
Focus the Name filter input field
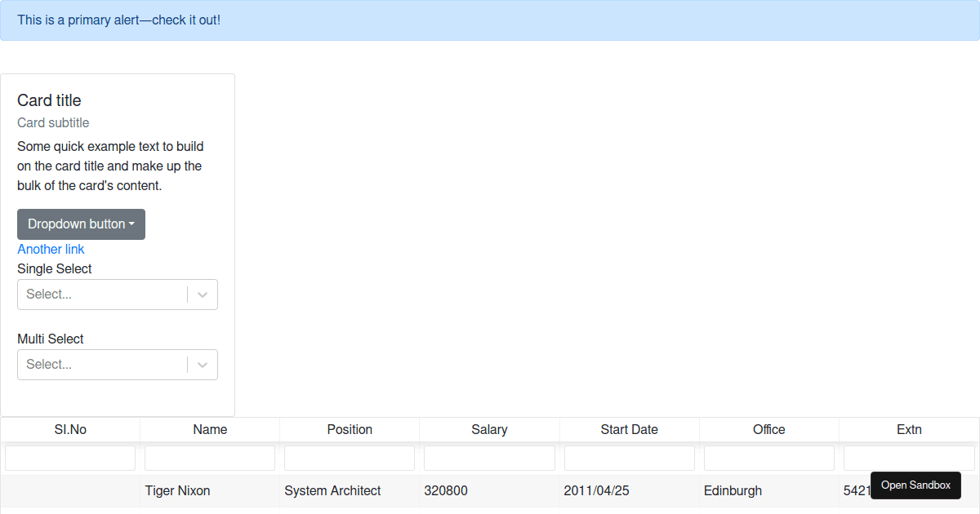pos(210,458)
